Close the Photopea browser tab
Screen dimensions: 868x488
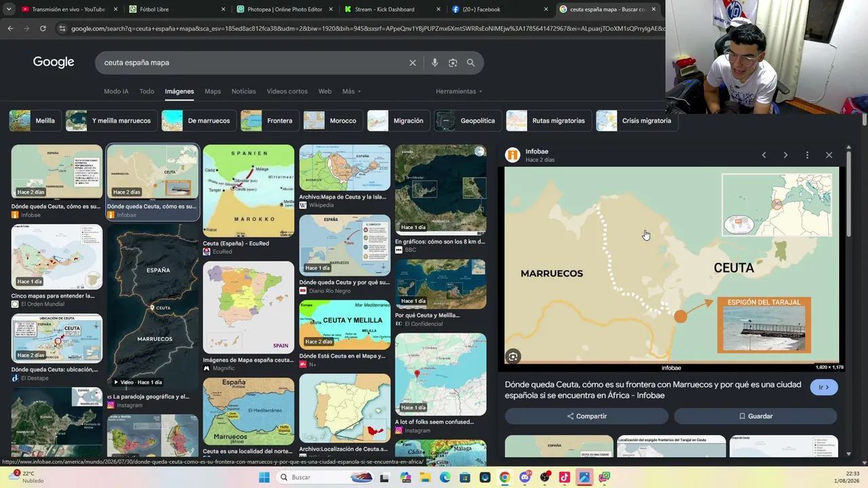(332, 9)
